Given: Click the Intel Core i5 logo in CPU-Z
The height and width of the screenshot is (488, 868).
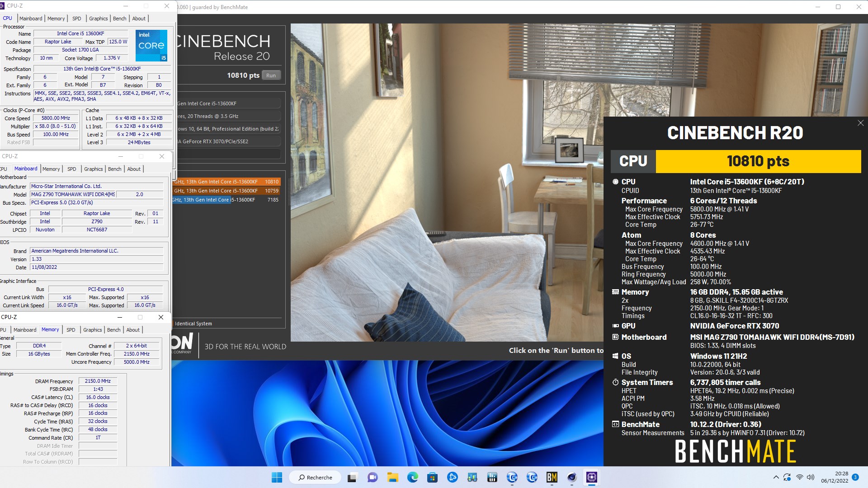Looking at the screenshot, I should pos(151,45).
